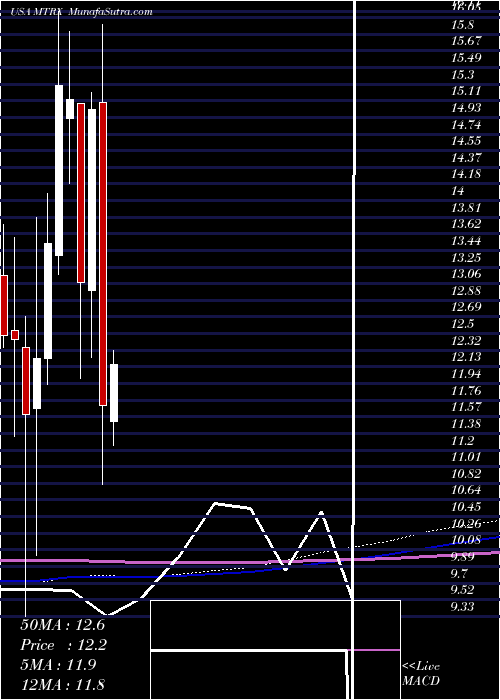This screenshot has height=700, width=500.
Task: Click the 11.57 price axis label
Action: pos(466,407)
